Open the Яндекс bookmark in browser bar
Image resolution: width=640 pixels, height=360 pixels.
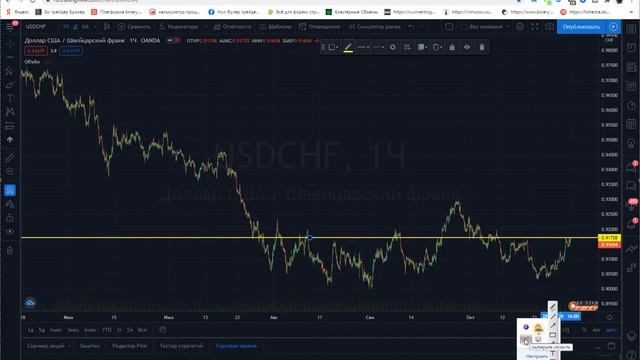(x=18, y=12)
